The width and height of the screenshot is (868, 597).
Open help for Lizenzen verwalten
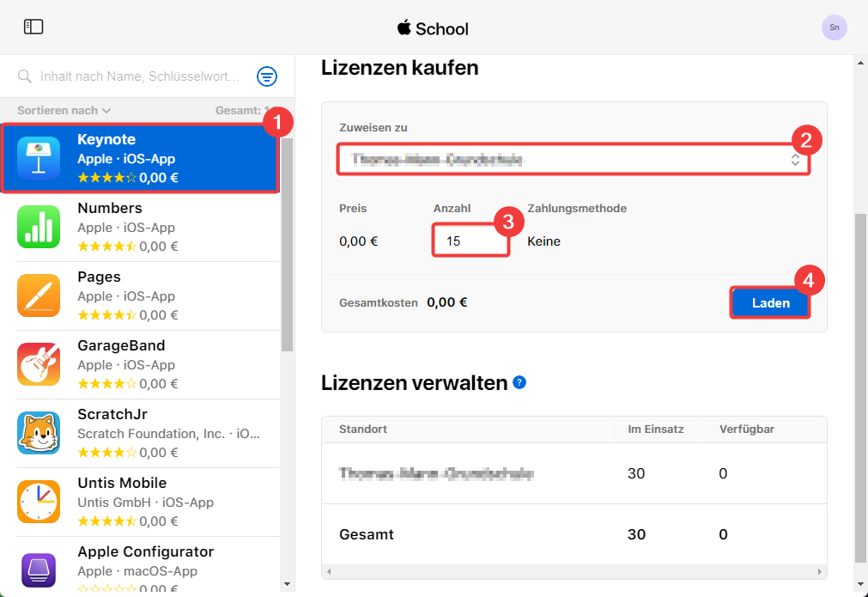coord(519,382)
